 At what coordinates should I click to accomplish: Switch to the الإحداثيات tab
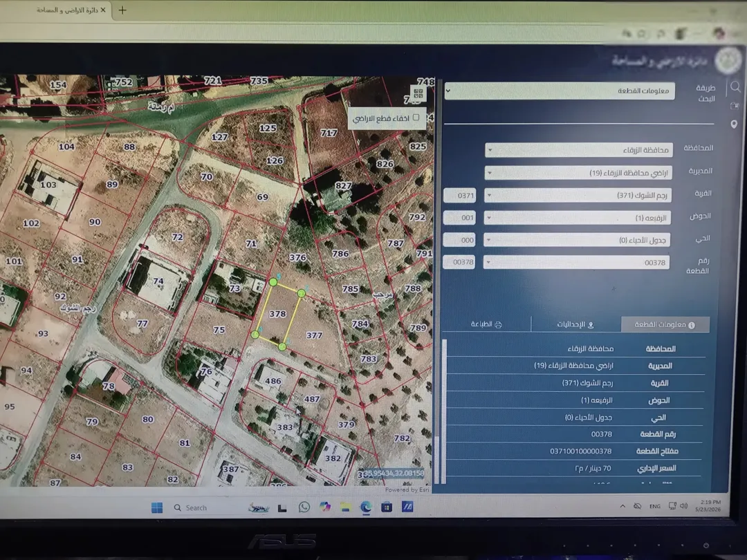[x=575, y=324]
